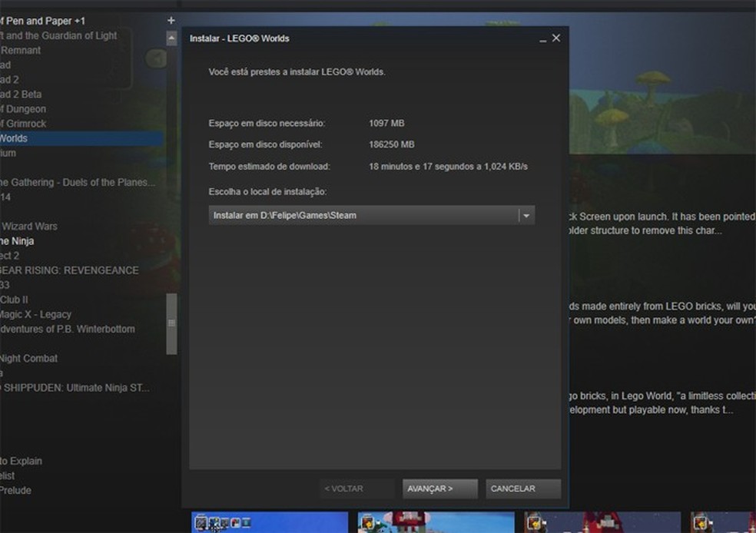Select 'Remnant' in the library list
The width and height of the screenshot is (756, 533).
click(21, 50)
